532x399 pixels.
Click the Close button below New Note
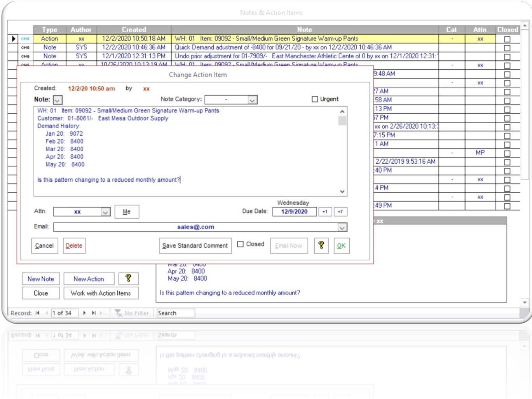point(41,293)
